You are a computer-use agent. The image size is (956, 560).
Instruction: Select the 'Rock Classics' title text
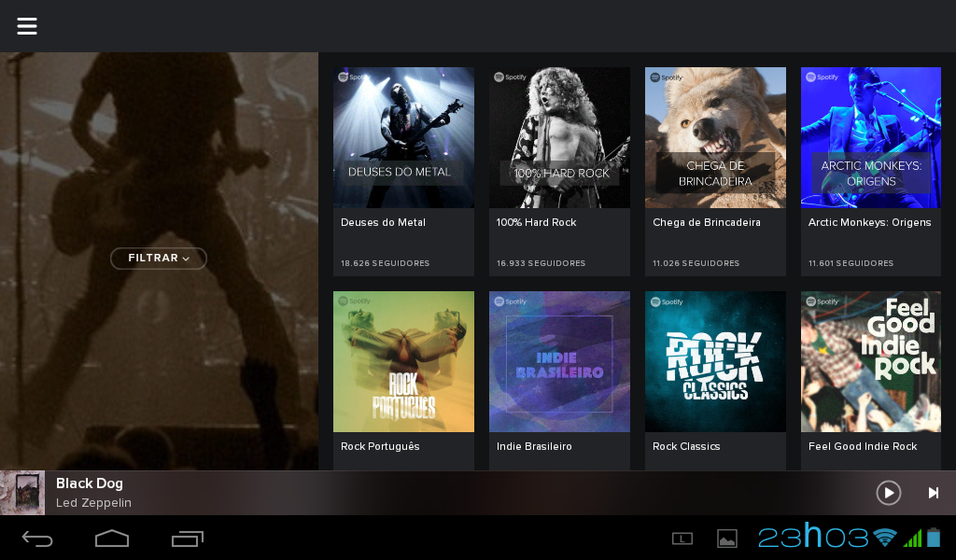point(686,446)
